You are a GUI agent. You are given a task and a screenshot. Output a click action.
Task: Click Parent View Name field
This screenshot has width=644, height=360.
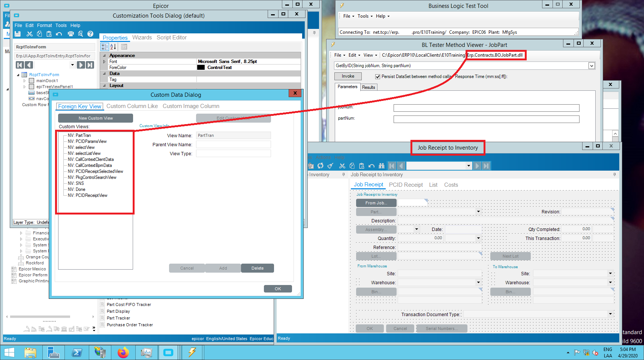click(x=234, y=144)
